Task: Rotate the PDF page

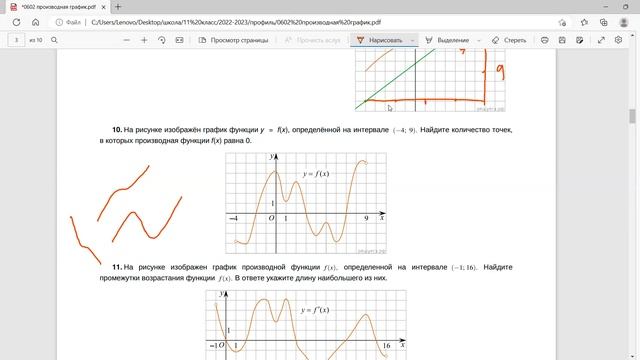Action: pos(162,40)
